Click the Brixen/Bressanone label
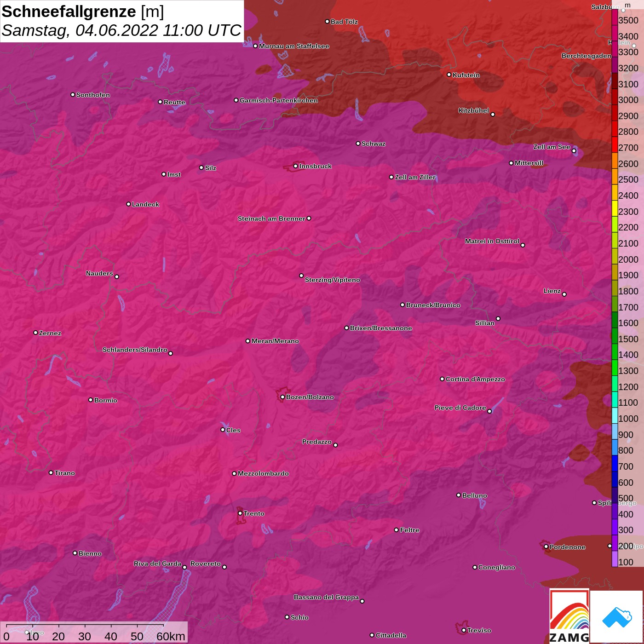Screen dimensions: 644x644 381,328
